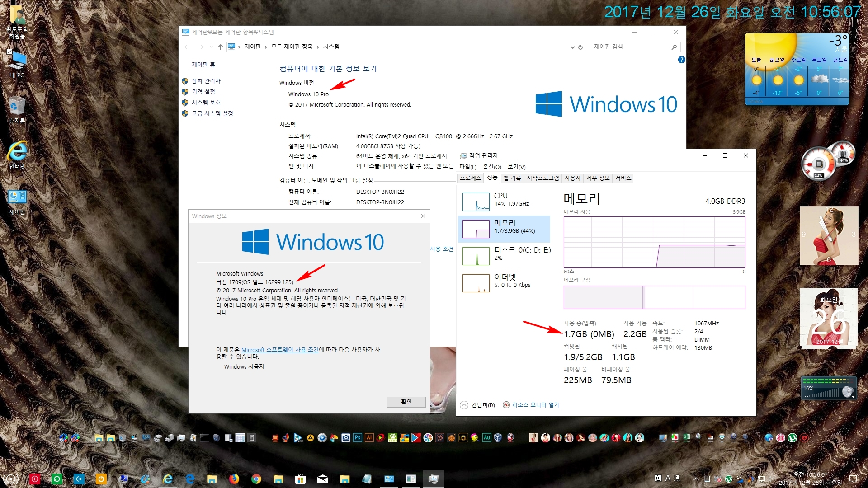Open VirtualBox cube icon in the dock
Screen dimensions: 868x488
pos(498,437)
